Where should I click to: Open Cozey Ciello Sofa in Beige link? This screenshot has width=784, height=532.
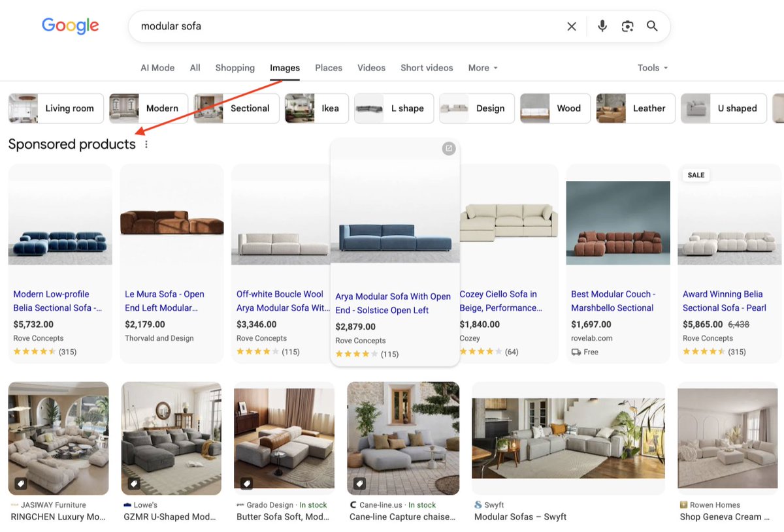point(500,301)
